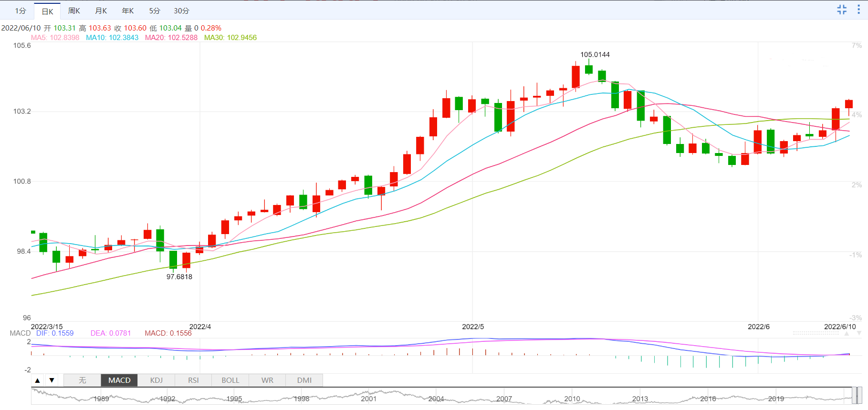Click the 105.0144 high price label
Viewport: 868px width, 410px height.
coord(595,55)
